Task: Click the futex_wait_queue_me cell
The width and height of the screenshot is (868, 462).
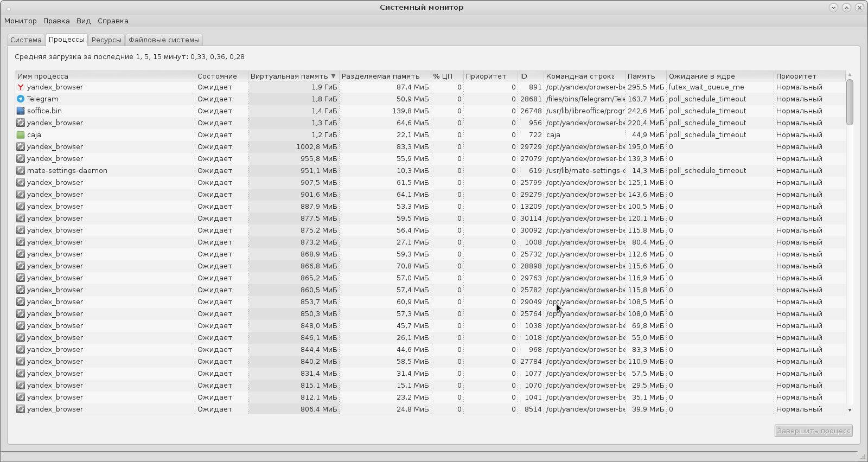Action: click(x=720, y=87)
